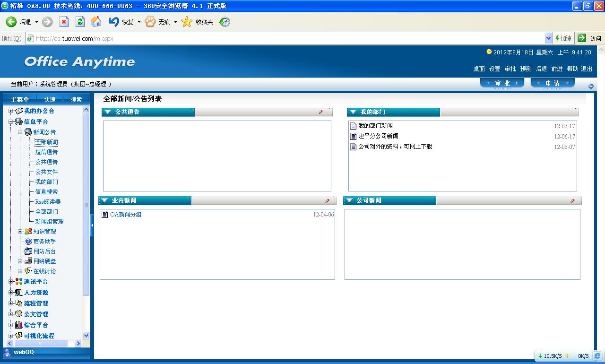Click the refresh page icon in toolbar
This screenshot has width=605, height=364.
[80, 22]
